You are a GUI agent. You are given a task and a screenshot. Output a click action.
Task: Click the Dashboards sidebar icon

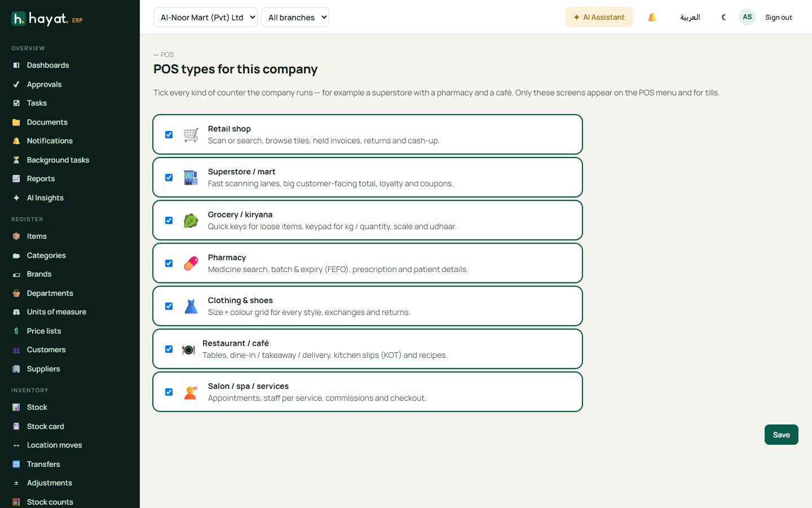click(x=16, y=65)
